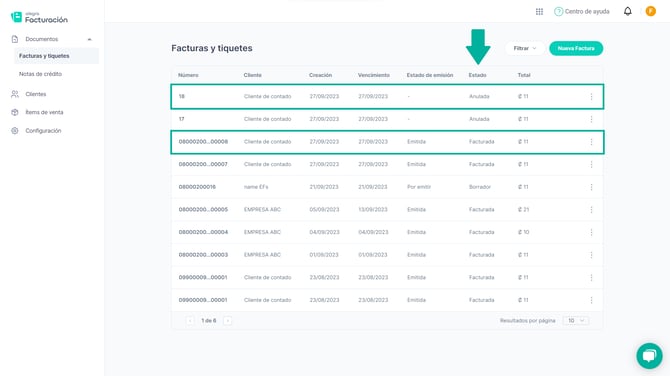Open more options for last table row
The width and height of the screenshot is (670, 376).
click(591, 300)
